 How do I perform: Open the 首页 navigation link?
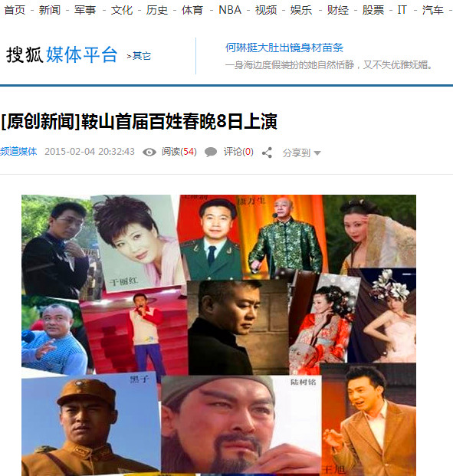click(x=15, y=10)
